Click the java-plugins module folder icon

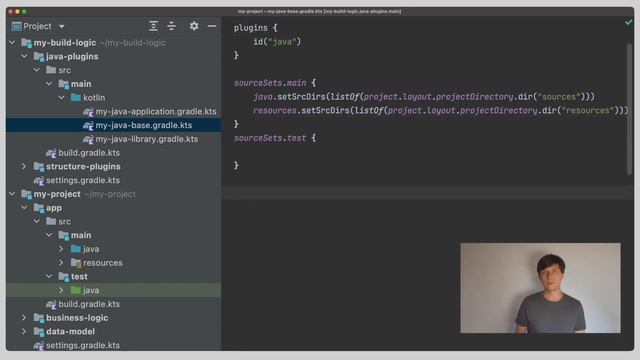pos(39,57)
